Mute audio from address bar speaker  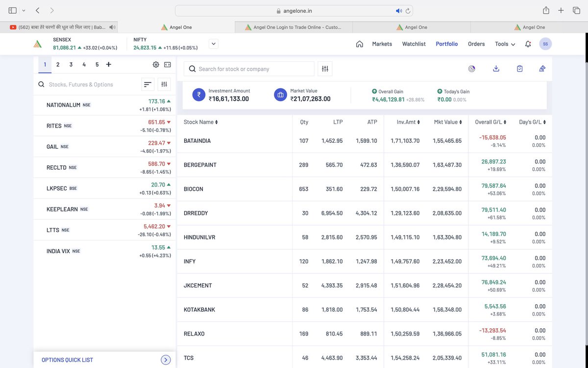pos(399,11)
